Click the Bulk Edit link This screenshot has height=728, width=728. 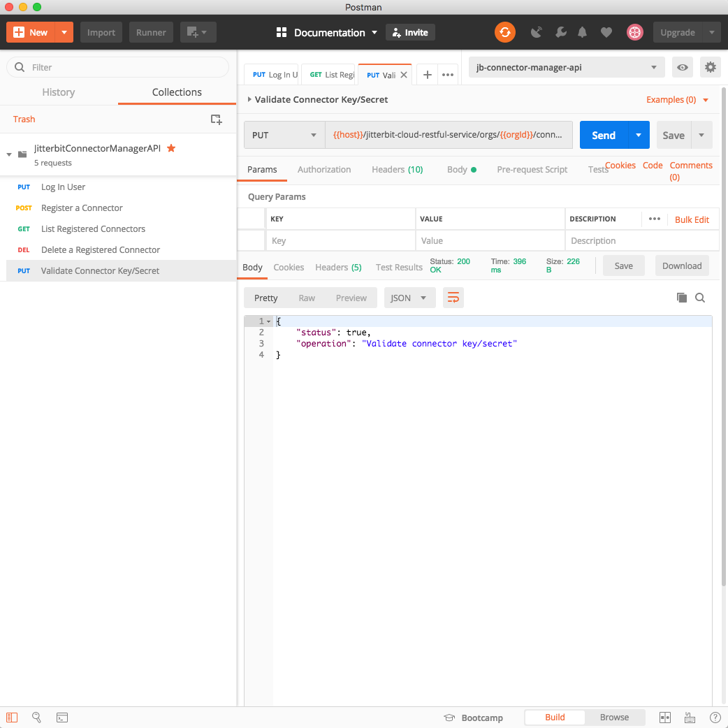[692, 219]
